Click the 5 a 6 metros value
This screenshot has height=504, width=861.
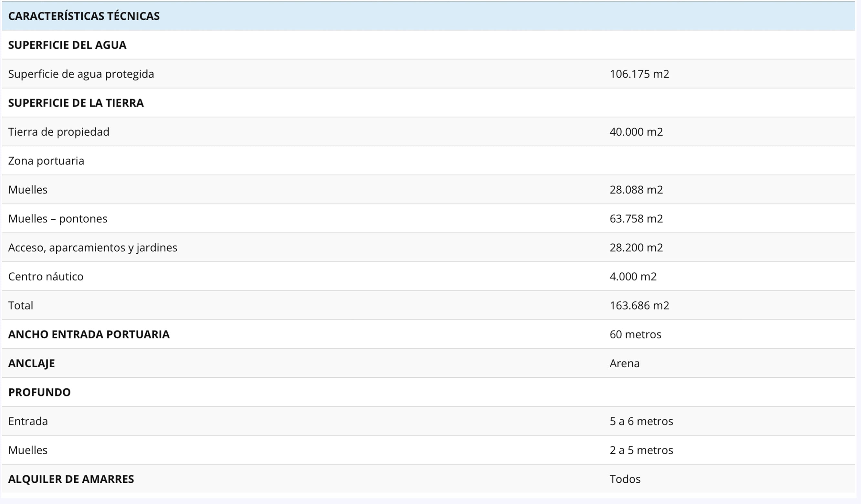coord(641,421)
